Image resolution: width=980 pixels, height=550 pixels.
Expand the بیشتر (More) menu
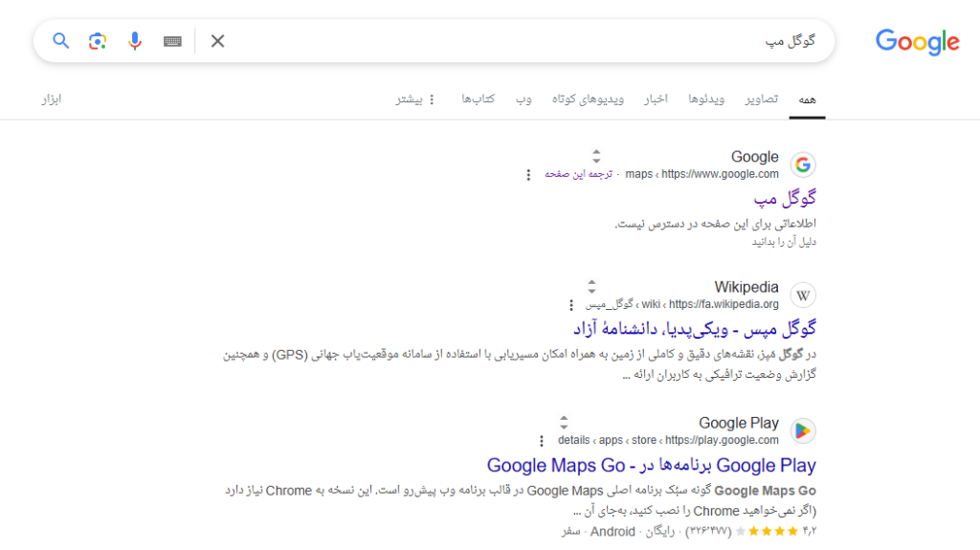point(415,99)
